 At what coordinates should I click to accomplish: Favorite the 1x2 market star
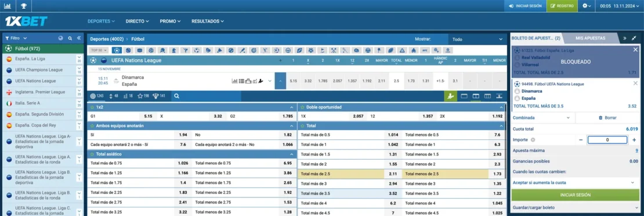[92, 107]
